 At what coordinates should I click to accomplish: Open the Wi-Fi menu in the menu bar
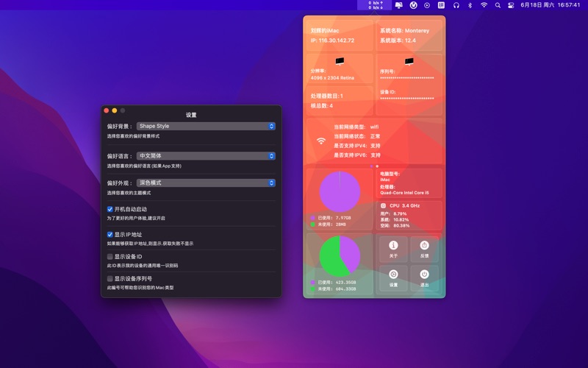(x=484, y=5)
